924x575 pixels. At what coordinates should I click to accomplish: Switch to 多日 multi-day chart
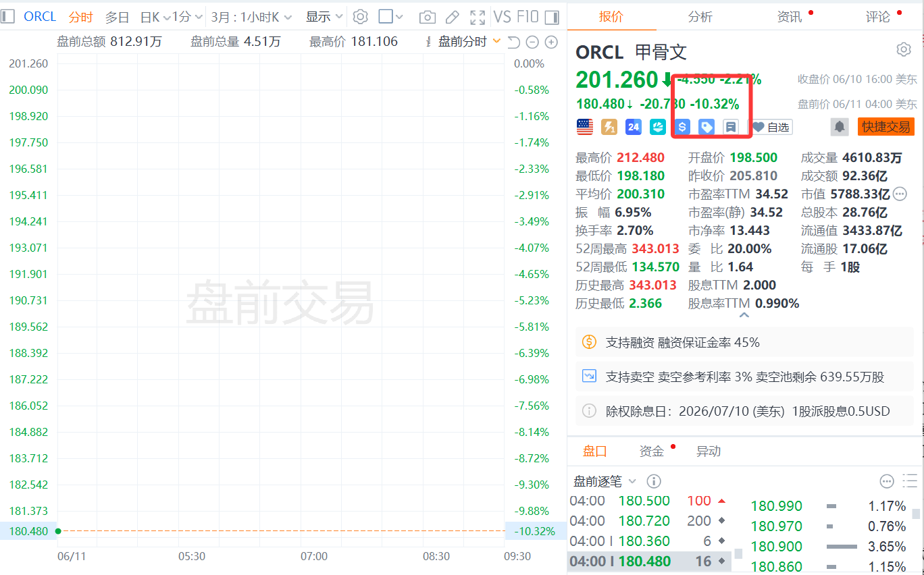pos(117,17)
